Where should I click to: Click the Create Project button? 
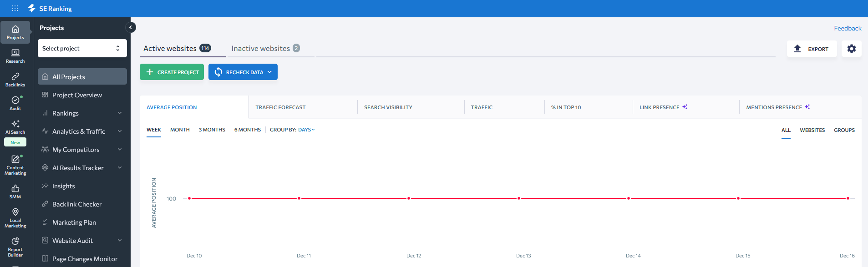tap(172, 72)
